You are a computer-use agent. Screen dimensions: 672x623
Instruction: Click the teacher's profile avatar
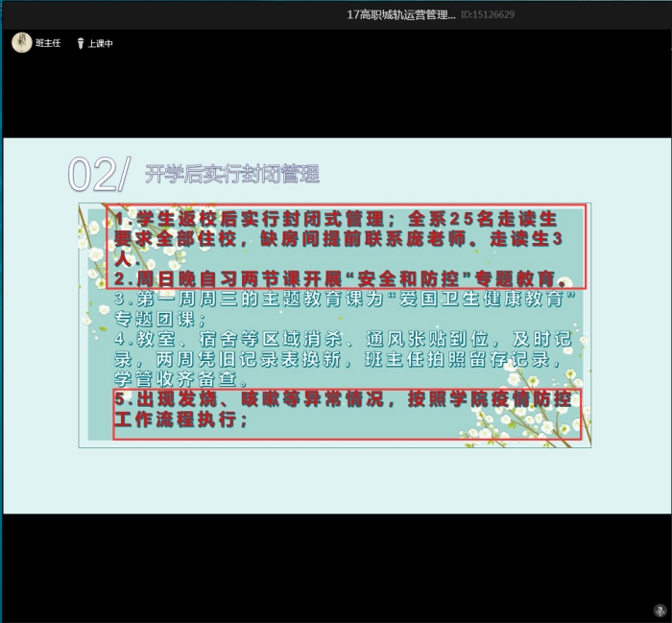click(21, 42)
